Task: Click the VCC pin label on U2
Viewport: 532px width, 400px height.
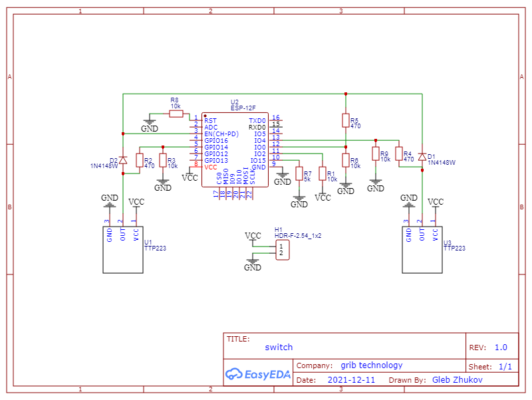Action: (x=210, y=167)
